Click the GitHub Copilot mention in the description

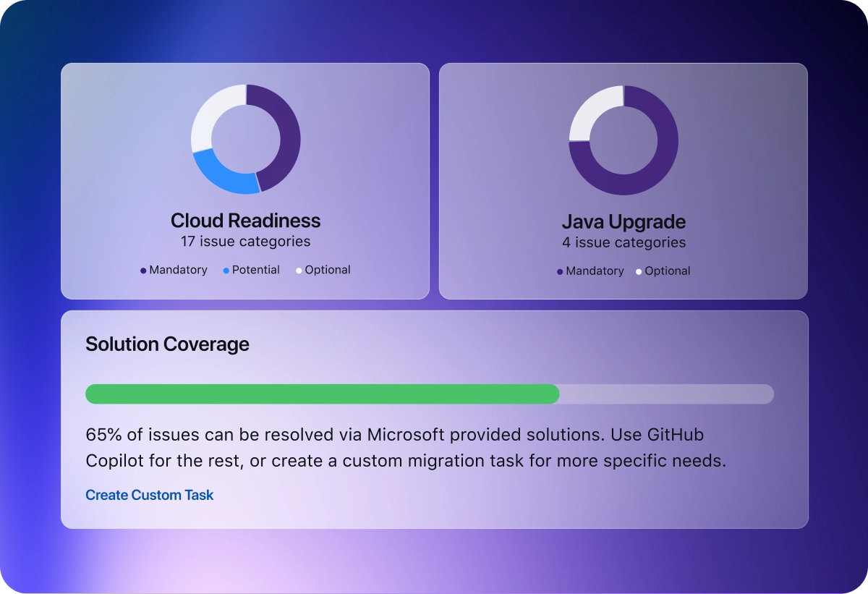point(676,434)
